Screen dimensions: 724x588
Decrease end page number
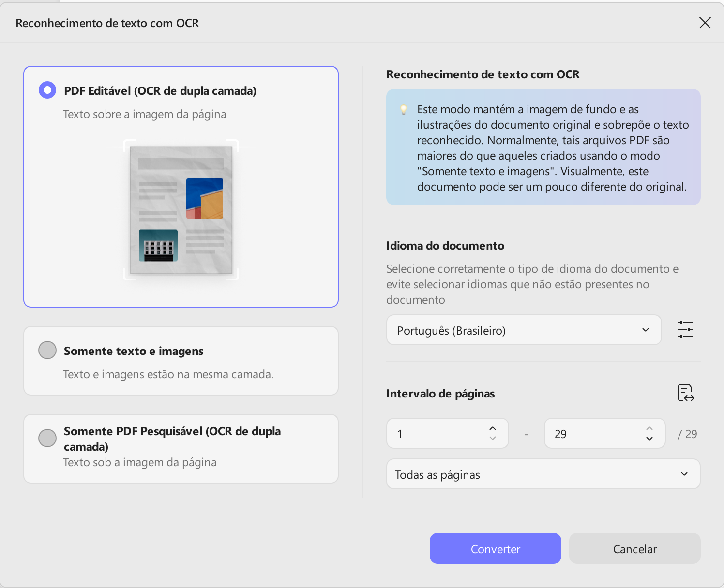pos(649,438)
